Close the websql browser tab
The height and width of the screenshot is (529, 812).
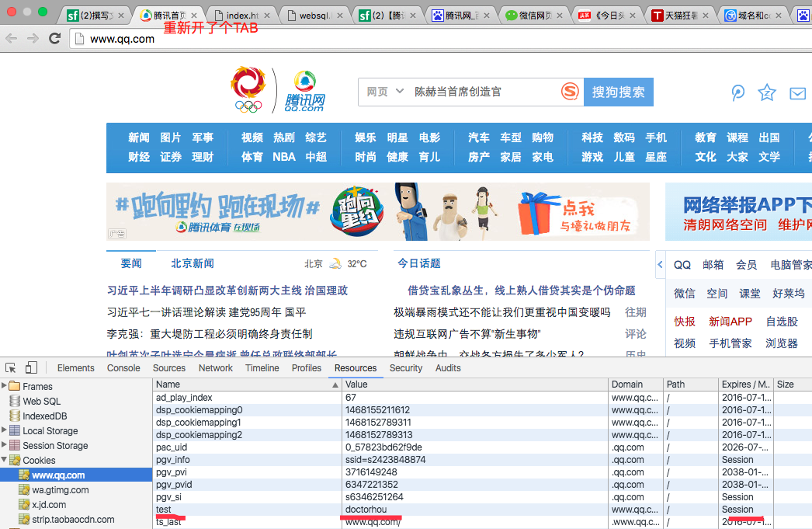(340, 16)
